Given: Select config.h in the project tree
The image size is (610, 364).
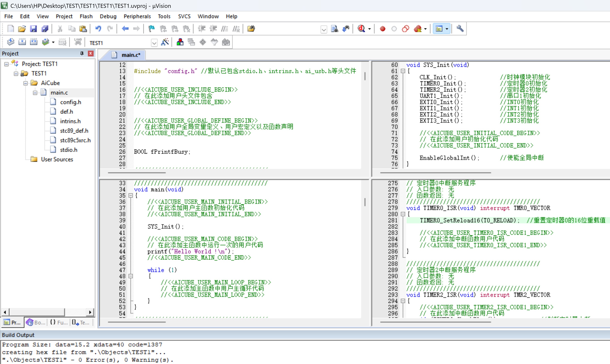Looking at the screenshot, I should click(70, 102).
